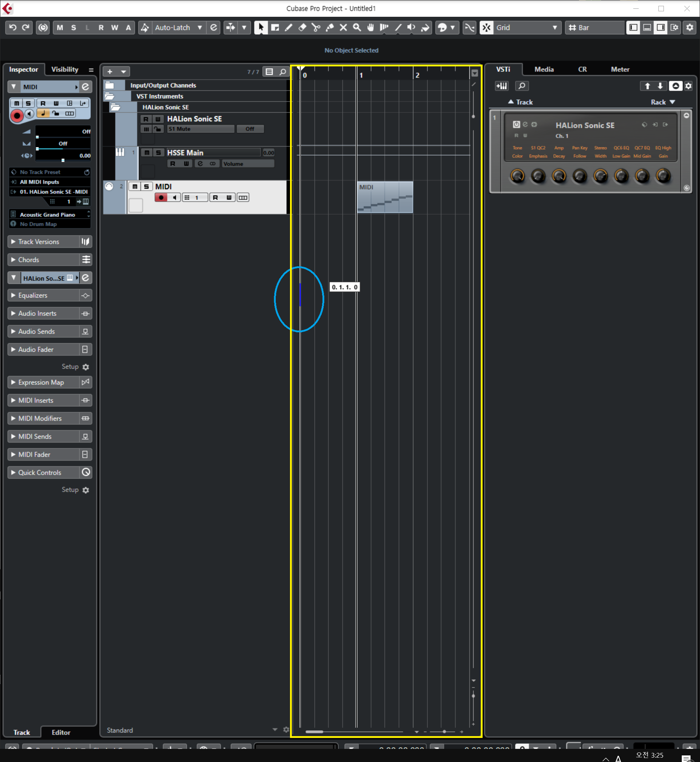Select the Zoom magnifier tool
The image size is (700, 762).
coord(357,28)
